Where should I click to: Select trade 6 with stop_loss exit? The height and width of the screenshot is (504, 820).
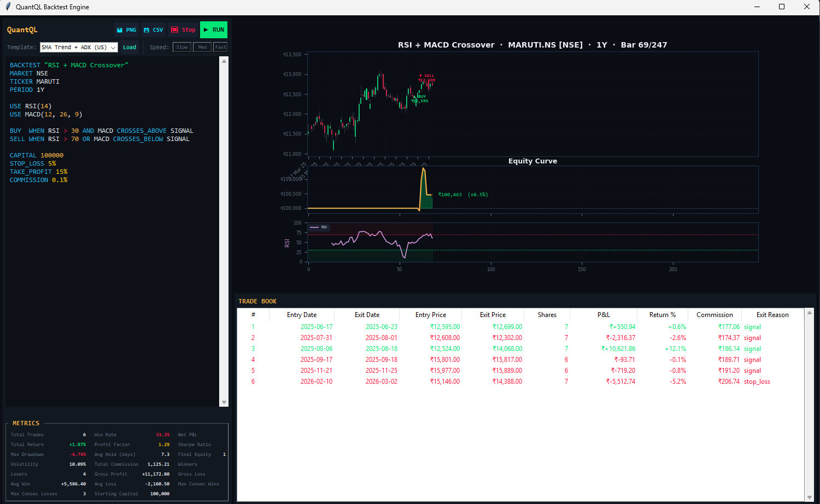[492, 381]
